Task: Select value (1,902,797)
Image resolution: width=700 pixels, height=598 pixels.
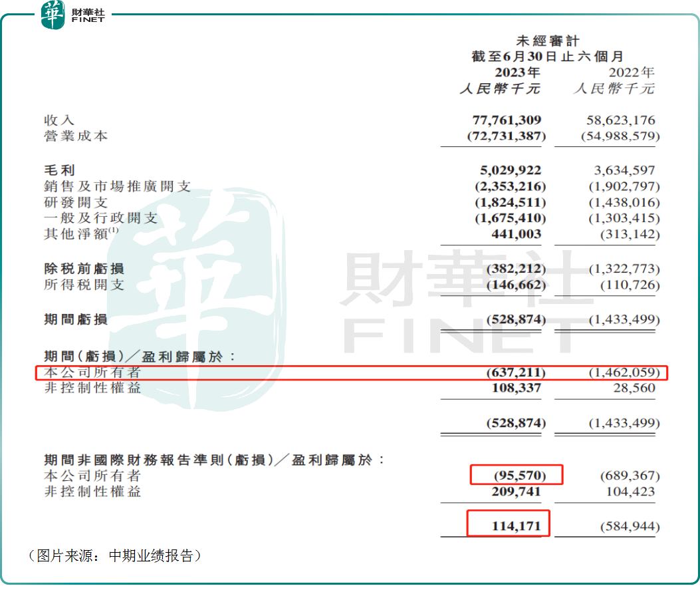Action: (x=624, y=186)
